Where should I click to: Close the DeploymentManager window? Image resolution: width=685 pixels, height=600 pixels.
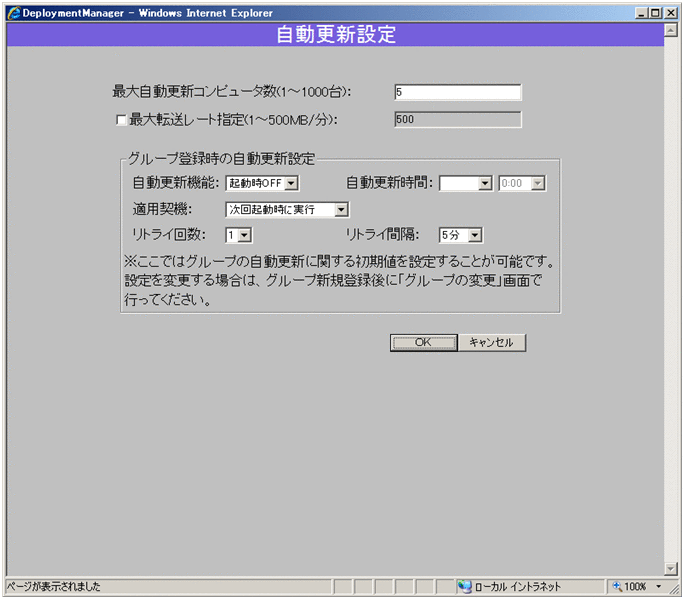click(x=671, y=13)
